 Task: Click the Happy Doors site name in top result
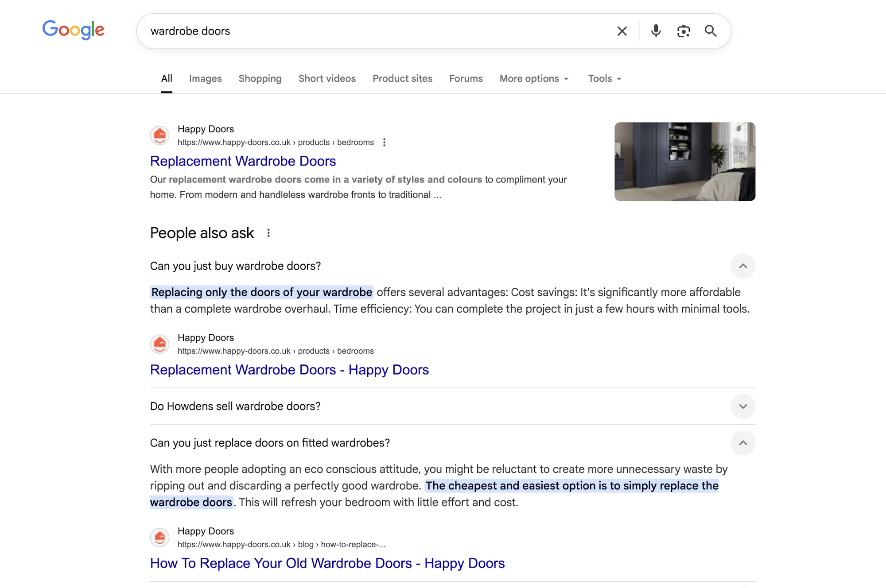coord(206,129)
